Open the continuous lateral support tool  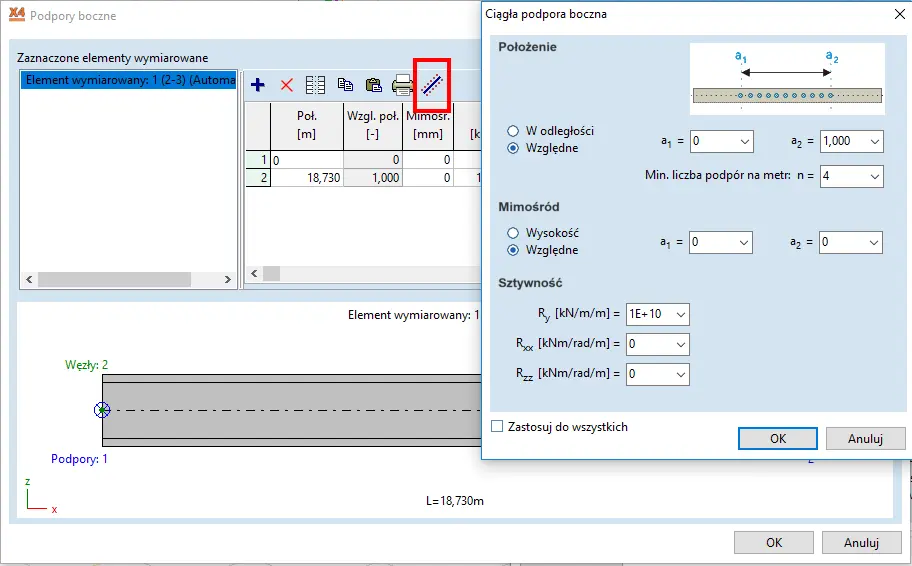[432, 85]
